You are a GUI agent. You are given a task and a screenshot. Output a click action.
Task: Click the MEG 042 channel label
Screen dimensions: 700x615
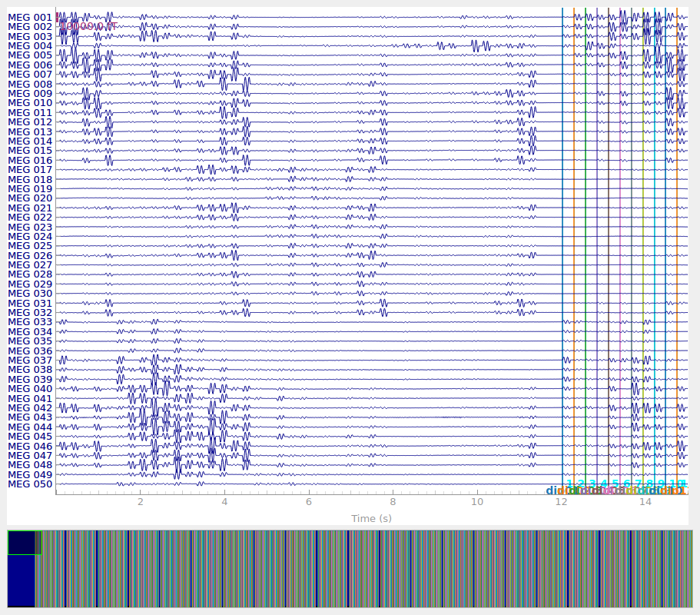[30, 408]
